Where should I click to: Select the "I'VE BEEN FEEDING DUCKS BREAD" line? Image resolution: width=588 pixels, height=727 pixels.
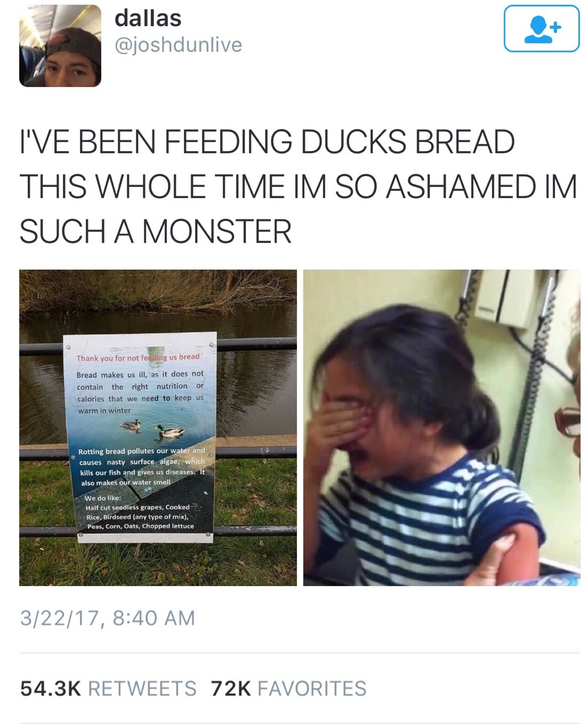coord(267,142)
